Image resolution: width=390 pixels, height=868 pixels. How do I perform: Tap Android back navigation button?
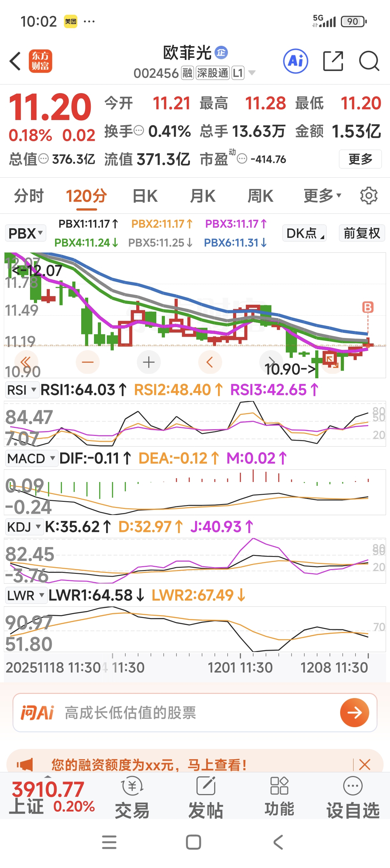pyautogui.click(x=278, y=842)
